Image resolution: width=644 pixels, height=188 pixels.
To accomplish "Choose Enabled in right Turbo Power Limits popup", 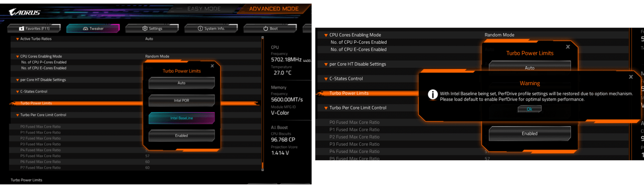I will (x=530, y=134).
